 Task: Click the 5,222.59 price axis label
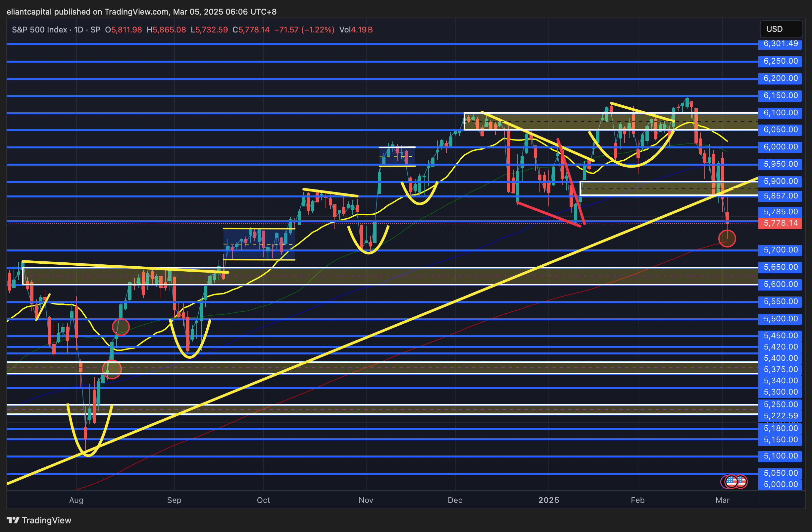tap(780, 416)
